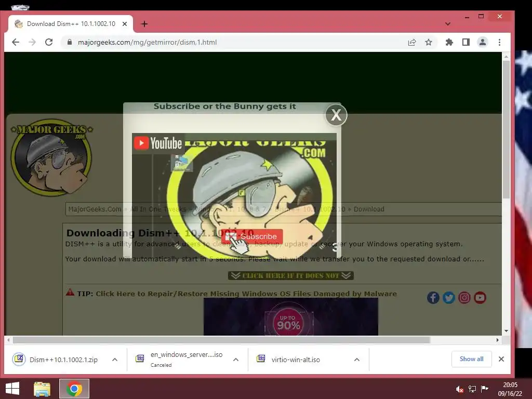The image size is (532, 399).
Task: Click the Chrome taskbar icon
Action: 74,389
